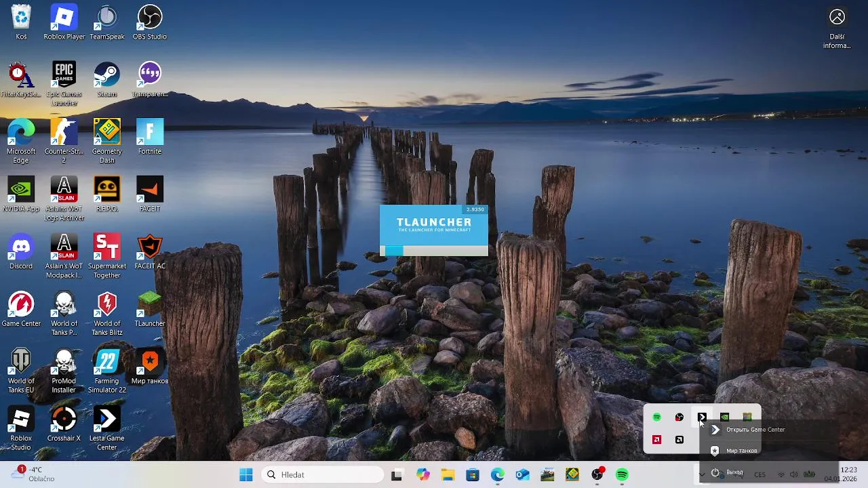Select the Steam desktop icon

(107, 80)
